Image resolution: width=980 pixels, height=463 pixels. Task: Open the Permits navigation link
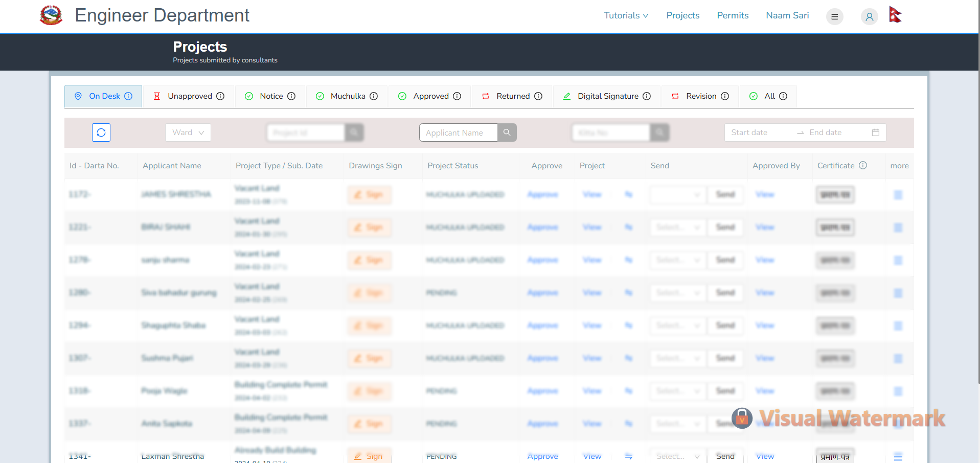pyautogui.click(x=732, y=15)
